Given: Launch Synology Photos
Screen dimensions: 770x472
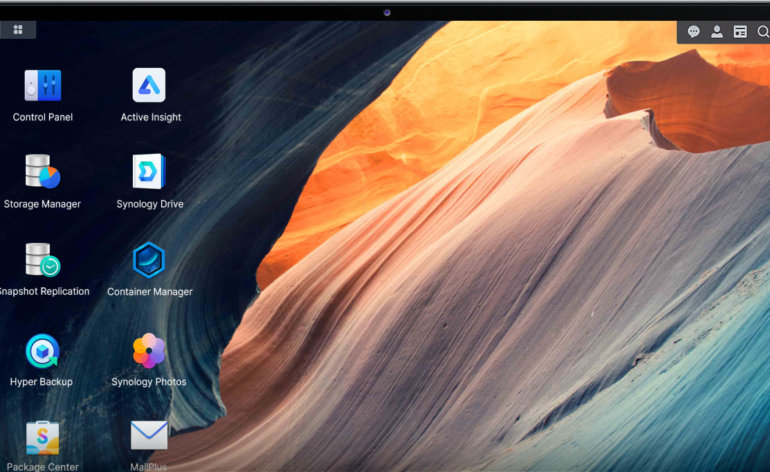Looking at the screenshot, I should tap(149, 351).
